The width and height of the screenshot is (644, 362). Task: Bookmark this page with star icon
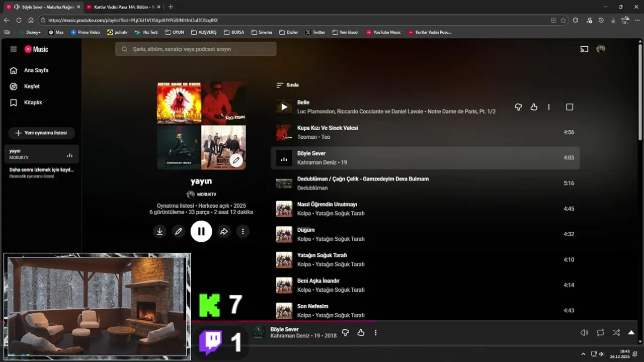point(563,20)
